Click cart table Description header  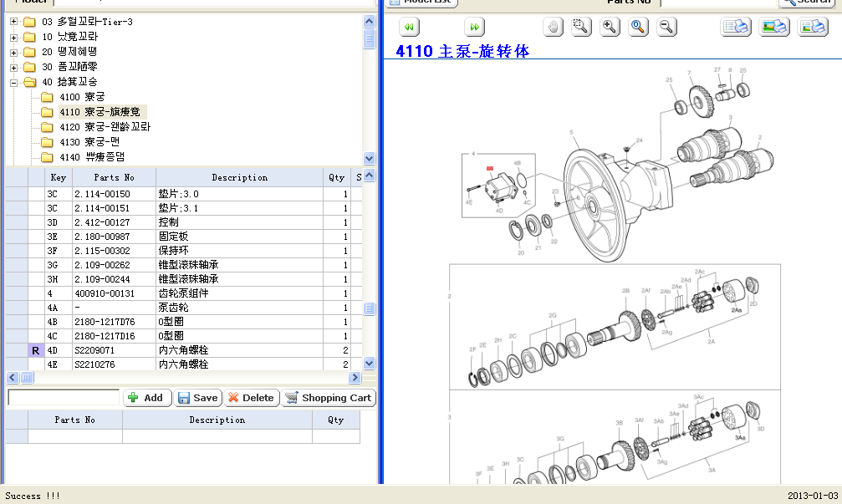tap(217, 420)
